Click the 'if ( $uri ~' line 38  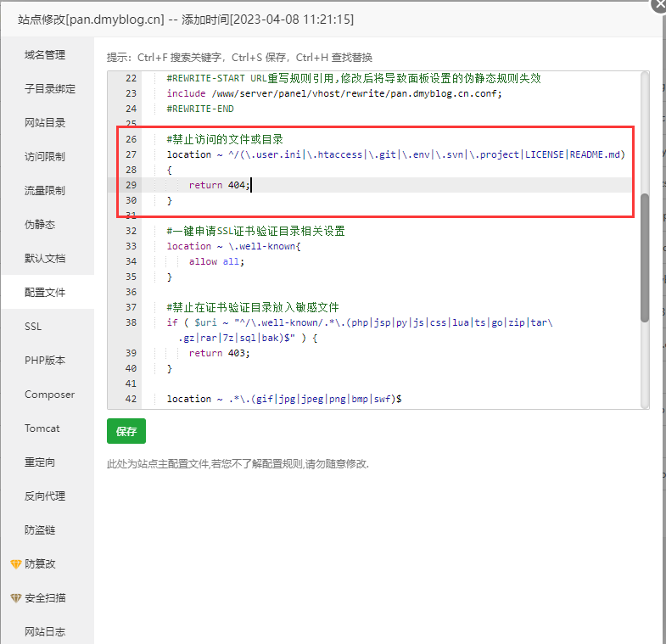[360, 323]
